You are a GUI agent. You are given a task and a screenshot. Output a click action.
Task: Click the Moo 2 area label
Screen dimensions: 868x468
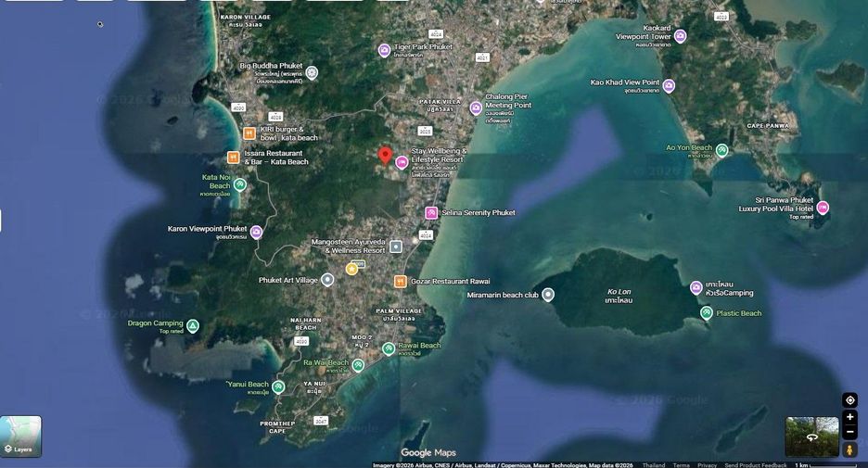(x=362, y=341)
